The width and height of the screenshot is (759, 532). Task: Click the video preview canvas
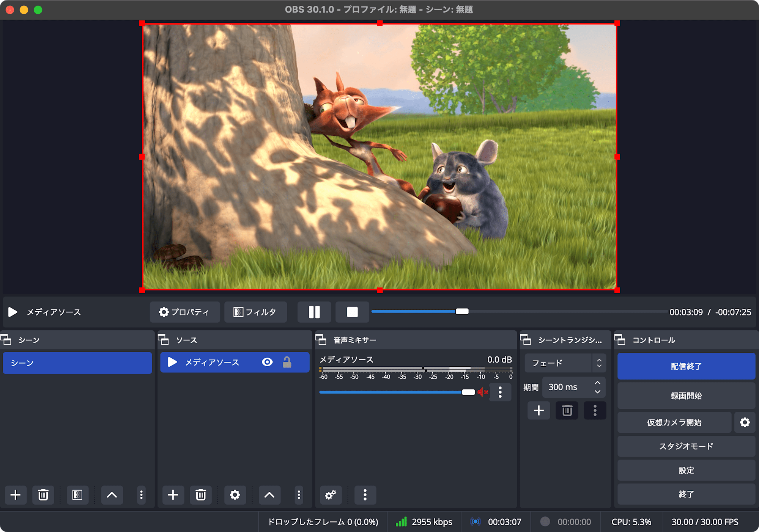[x=379, y=157]
